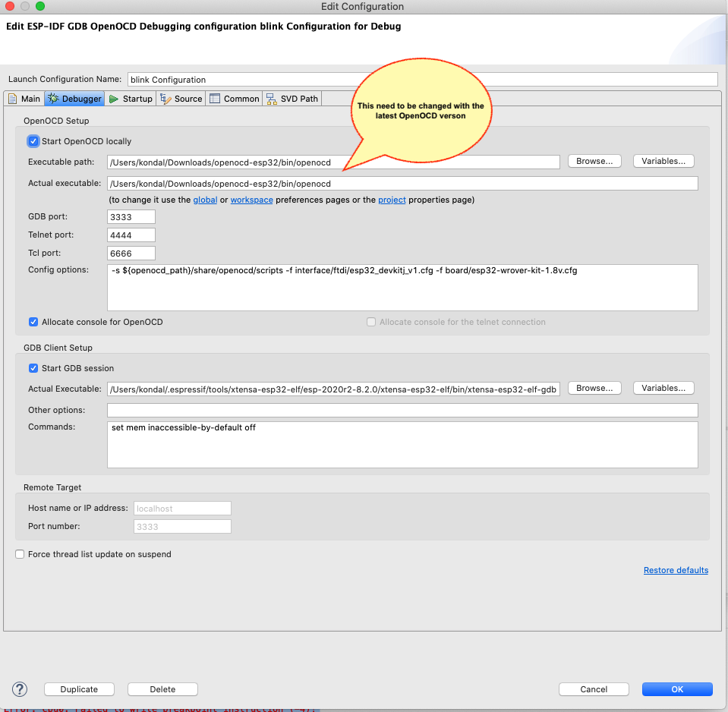Enable Force thread list update on suspend
This screenshot has width=728, height=712.
20,553
